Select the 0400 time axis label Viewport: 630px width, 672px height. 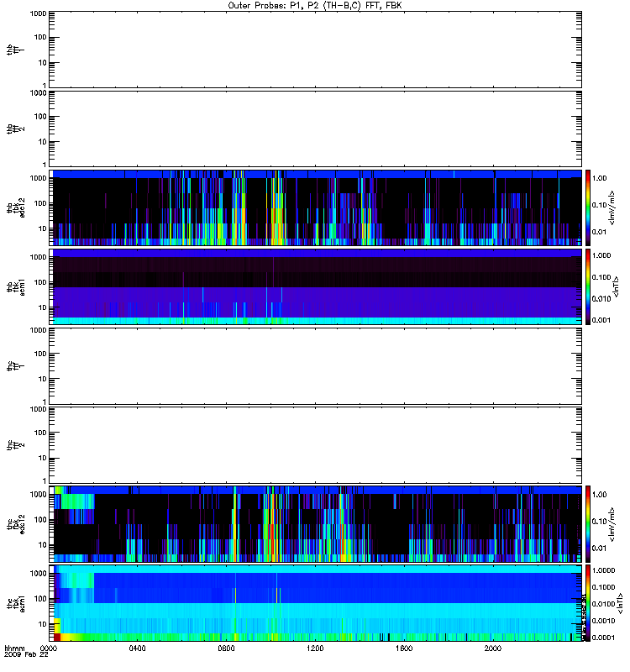[137, 648]
